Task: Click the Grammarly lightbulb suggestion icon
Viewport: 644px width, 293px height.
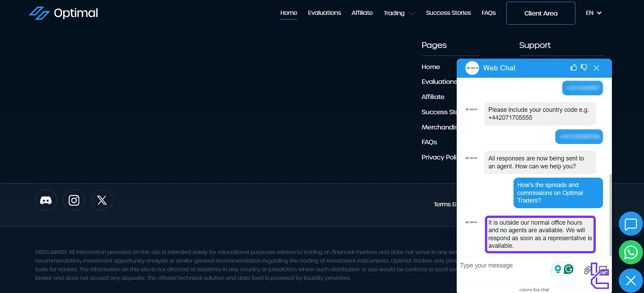Action: click(558, 269)
